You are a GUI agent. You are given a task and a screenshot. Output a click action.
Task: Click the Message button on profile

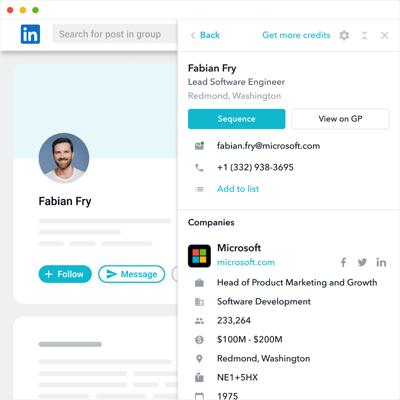(x=132, y=274)
